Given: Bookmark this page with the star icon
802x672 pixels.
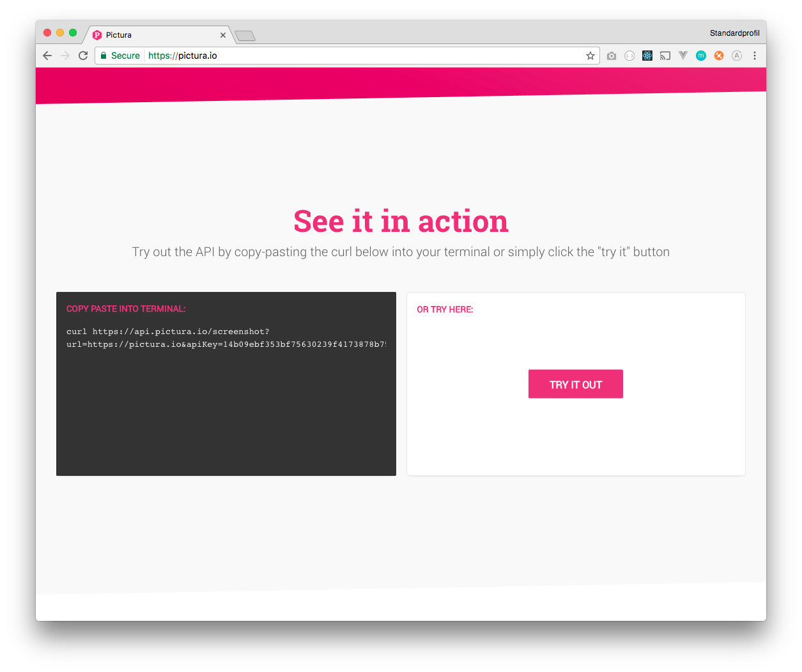Looking at the screenshot, I should pos(590,56).
